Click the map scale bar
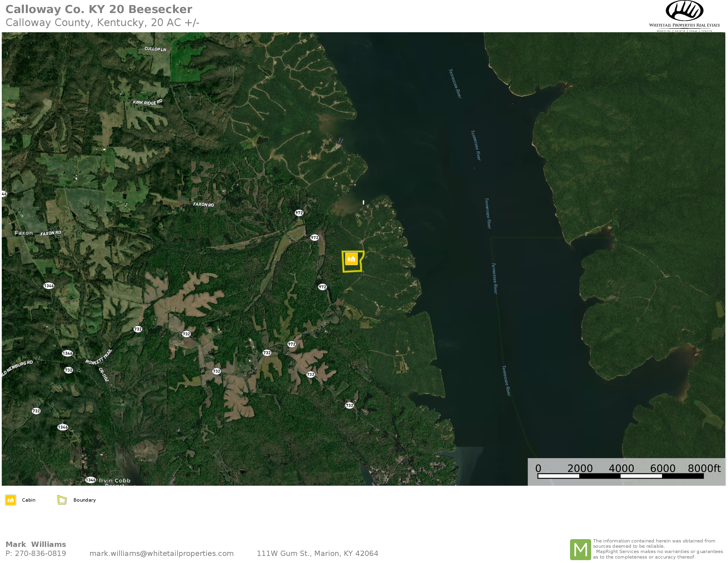This screenshot has height=563, width=728. (620, 476)
